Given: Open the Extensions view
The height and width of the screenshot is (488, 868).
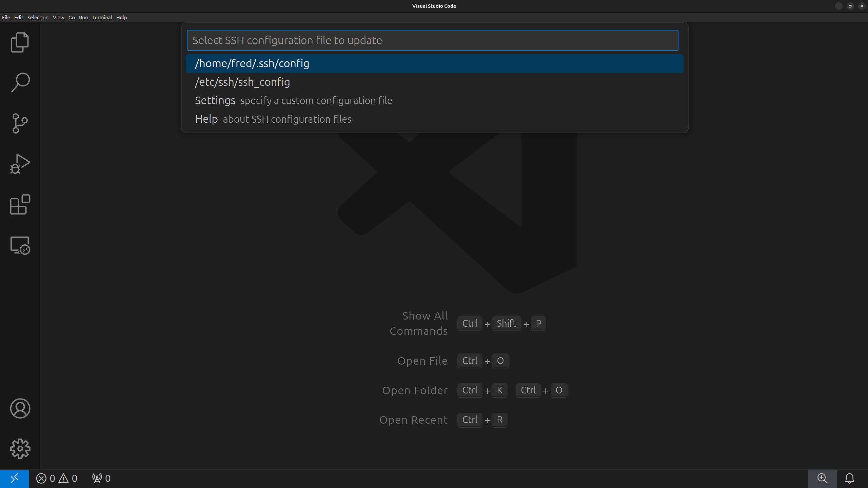Looking at the screenshot, I should coord(20,205).
